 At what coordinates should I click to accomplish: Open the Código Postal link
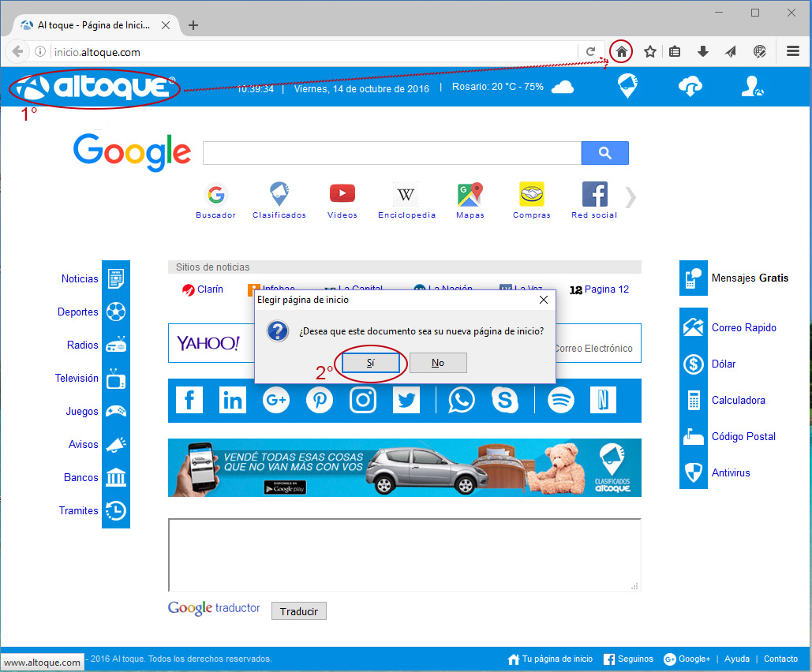point(743,436)
